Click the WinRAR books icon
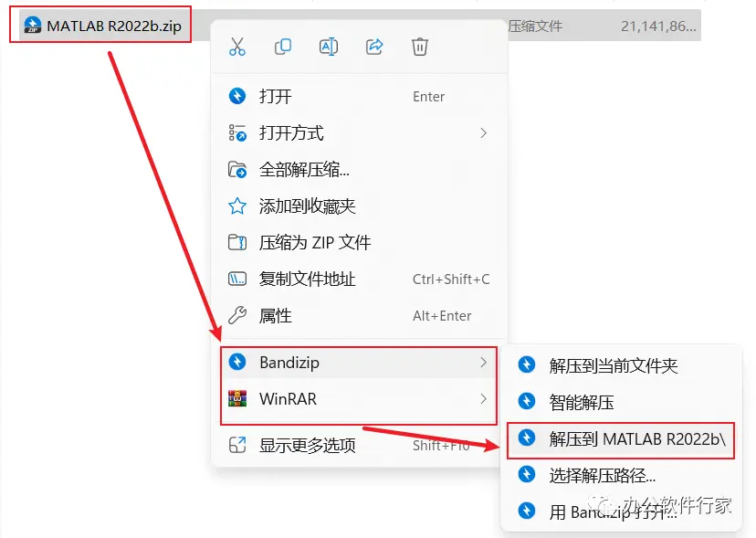This screenshot has height=538, width=756. [x=237, y=398]
